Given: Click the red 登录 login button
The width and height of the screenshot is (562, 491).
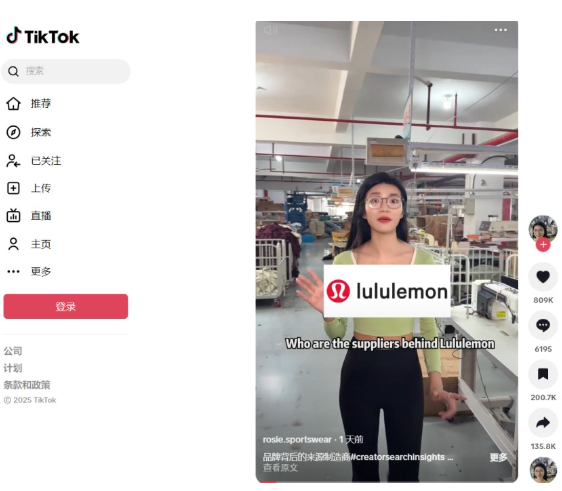Looking at the screenshot, I should pos(66,306).
